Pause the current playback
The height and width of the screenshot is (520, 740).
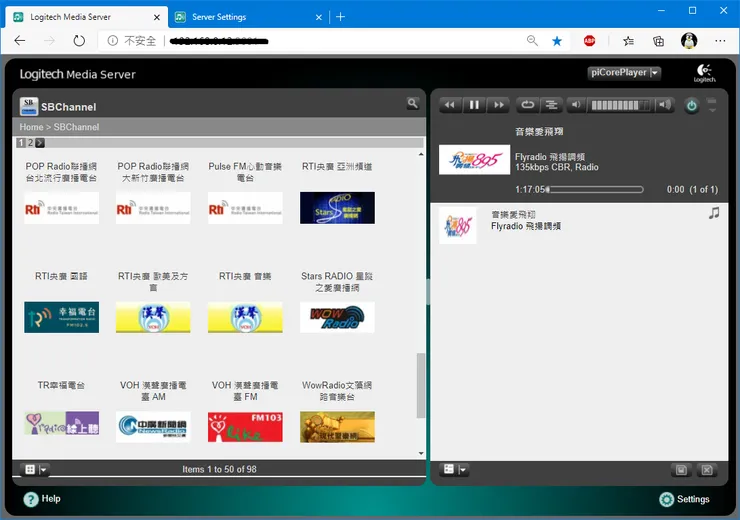[474, 105]
